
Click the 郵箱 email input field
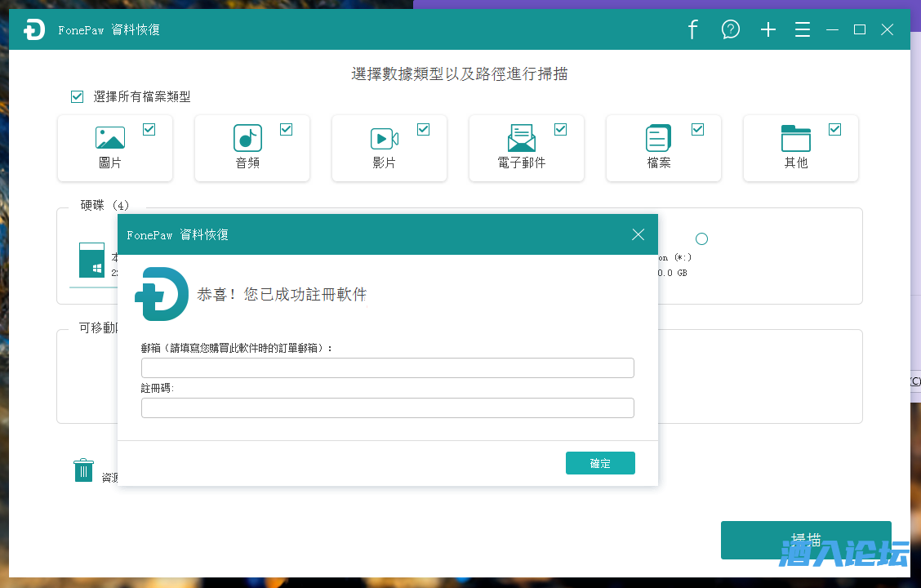click(x=387, y=367)
